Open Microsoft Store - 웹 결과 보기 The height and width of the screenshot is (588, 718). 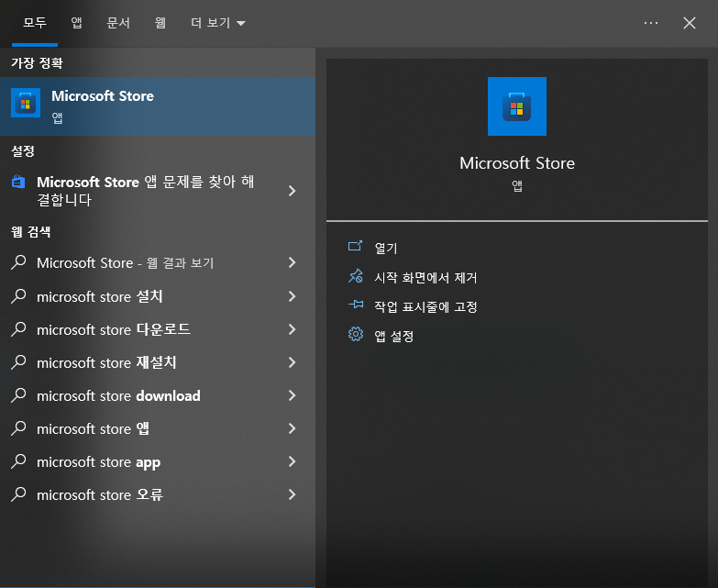[158, 263]
